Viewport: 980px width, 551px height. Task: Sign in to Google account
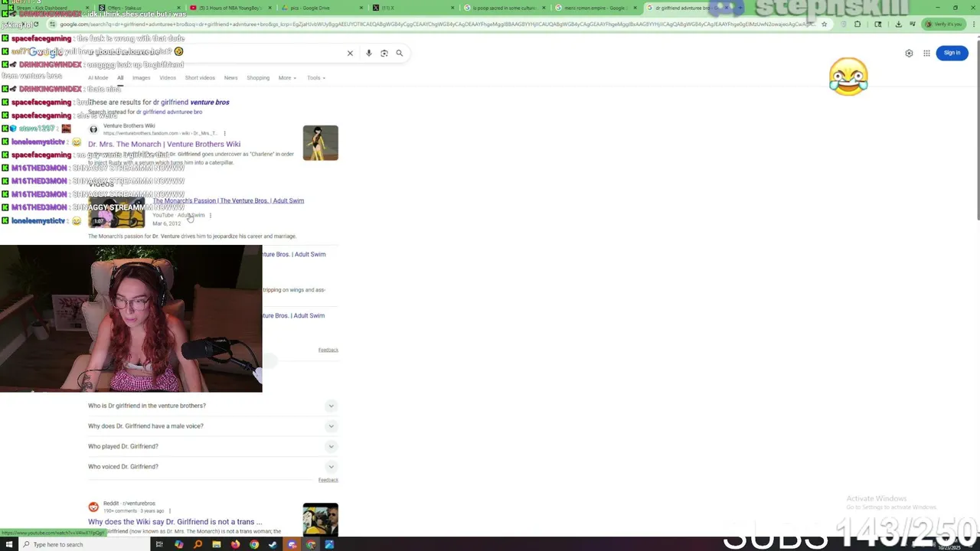click(x=952, y=53)
